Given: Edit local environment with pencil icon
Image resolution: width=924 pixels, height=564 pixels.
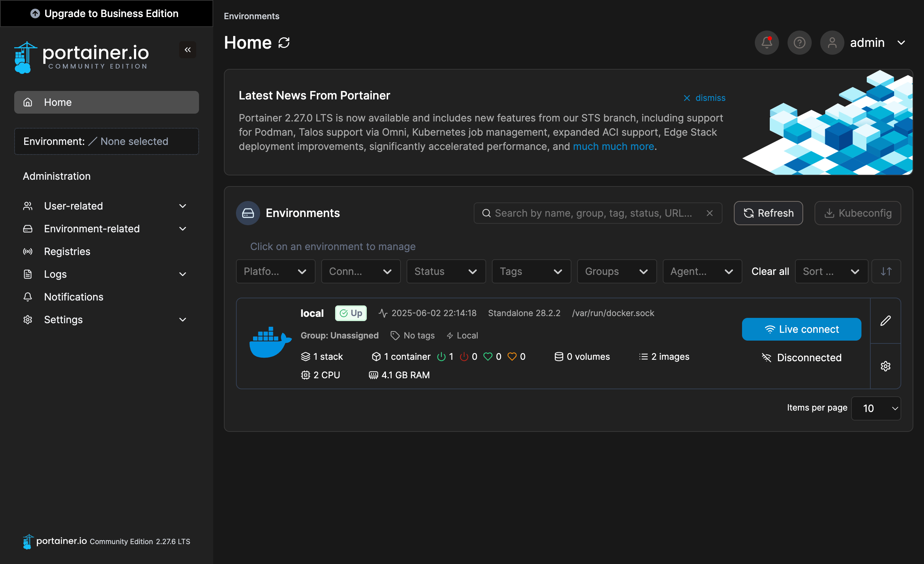Looking at the screenshot, I should 885,321.
